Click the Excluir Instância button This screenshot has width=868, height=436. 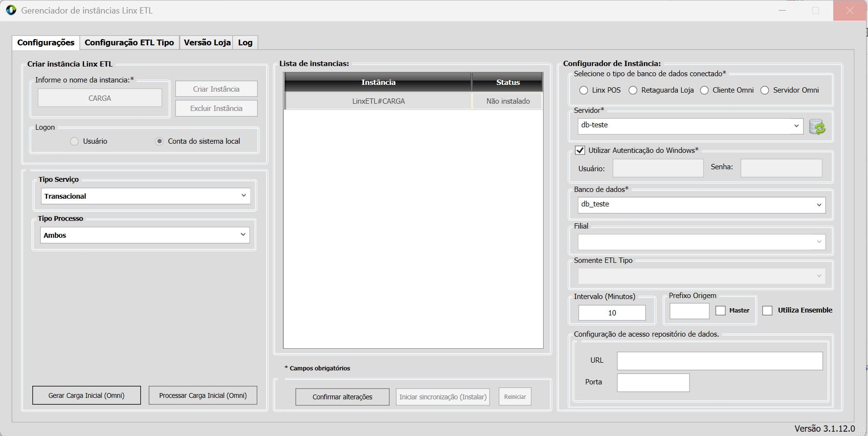pos(216,108)
